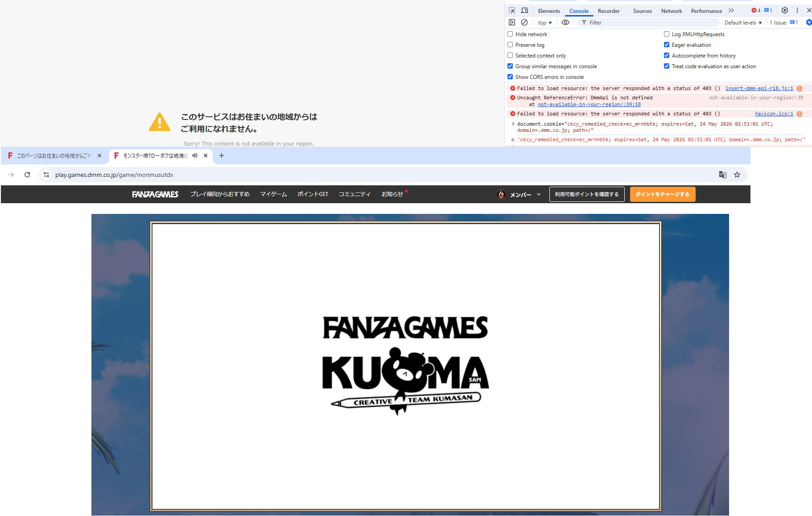Uncheck Show CORS errors in console

click(x=510, y=77)
